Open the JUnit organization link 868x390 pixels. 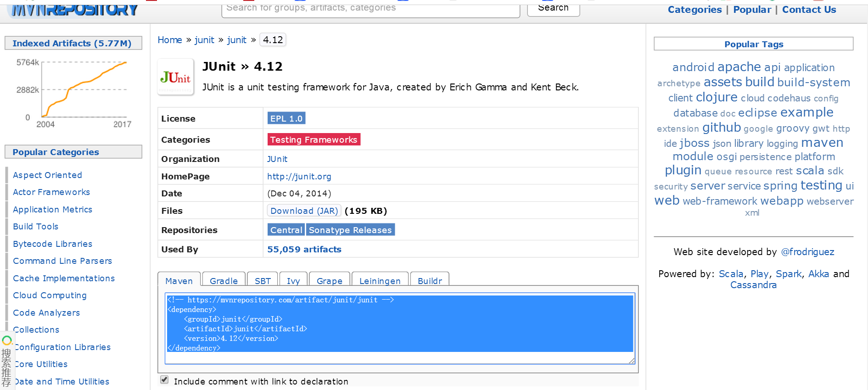[x=277, y=159]
